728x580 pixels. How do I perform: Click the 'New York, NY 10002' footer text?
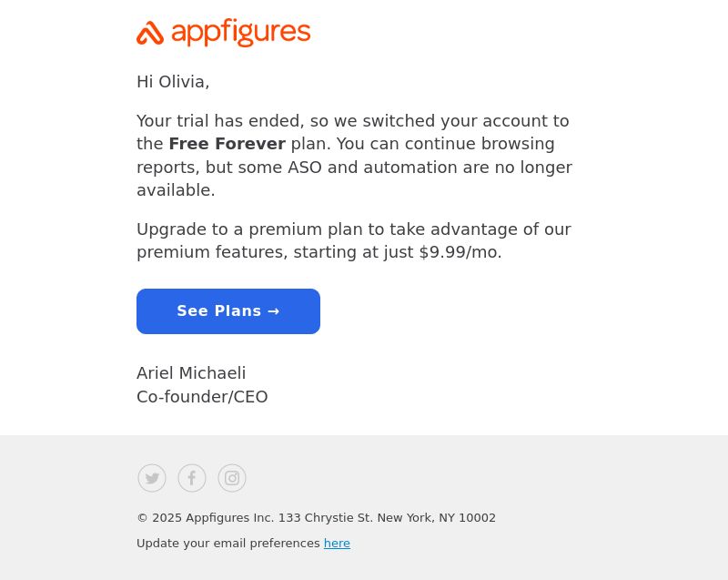point(437,518)
